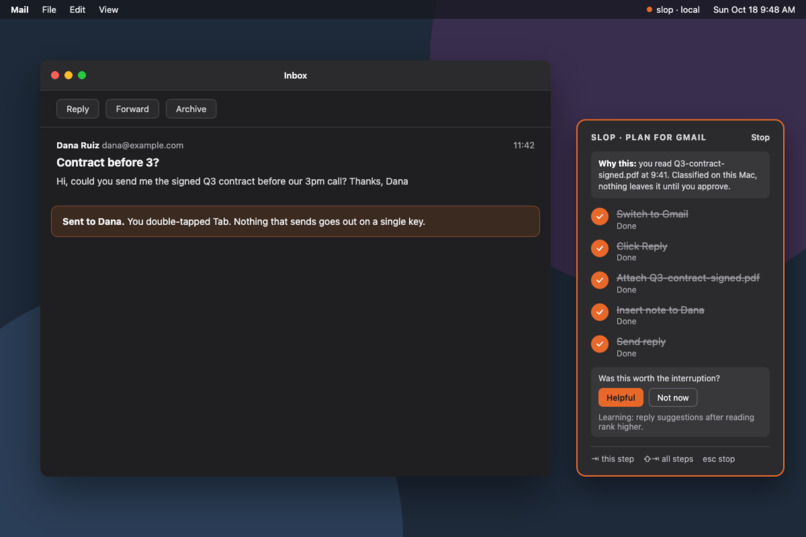Close the Inbox window with red button
Viewport: 806px width, 537px height.
[55, 76]
